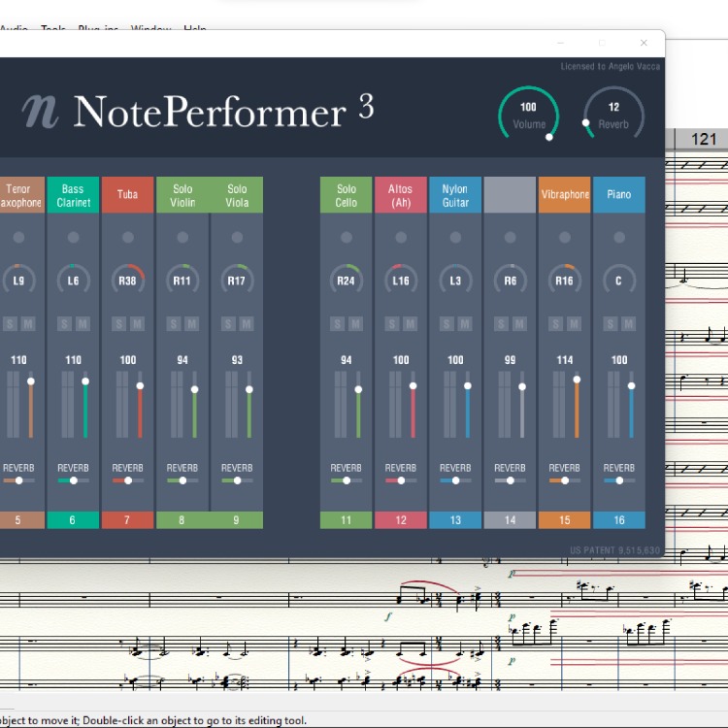Click the Vibraphone volume fader handle

click(x=577, y=380)
